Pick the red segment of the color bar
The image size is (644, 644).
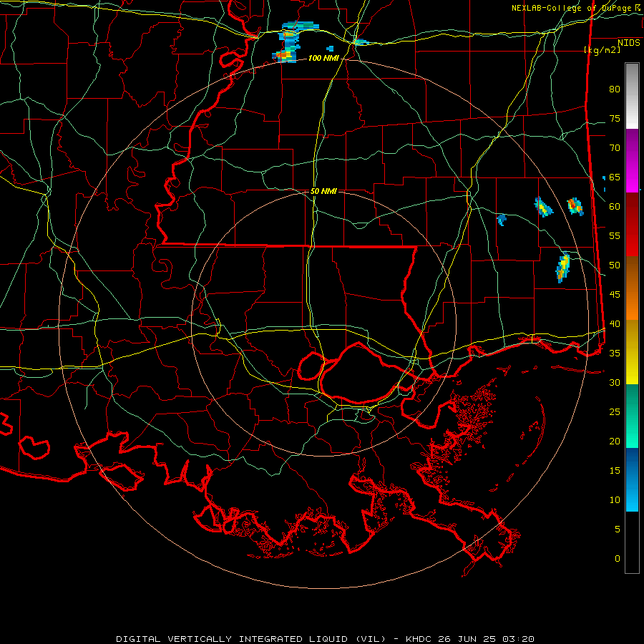coord(632,224)
